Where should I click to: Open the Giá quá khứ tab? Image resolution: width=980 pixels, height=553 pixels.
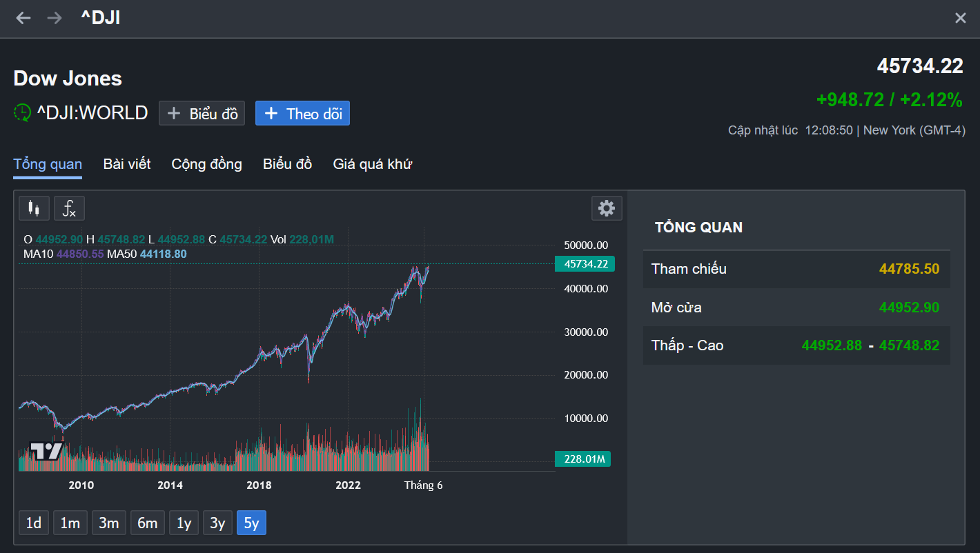click(372, 164)
